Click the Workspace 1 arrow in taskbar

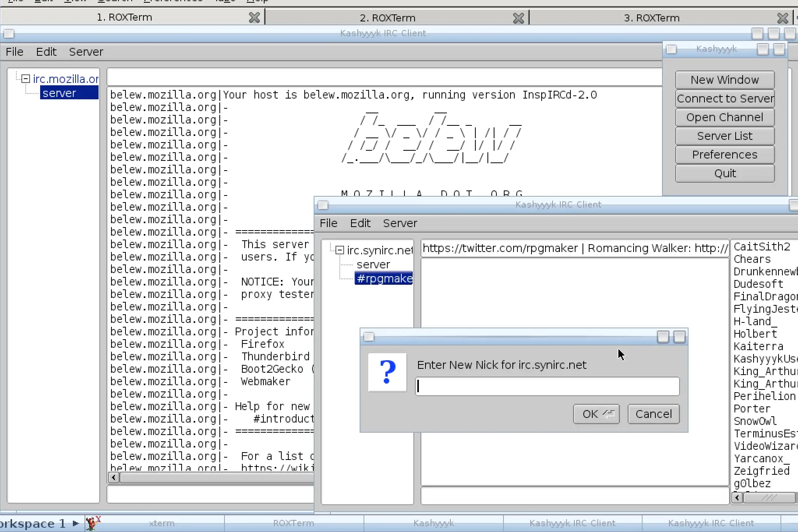(x=76, y=523)
